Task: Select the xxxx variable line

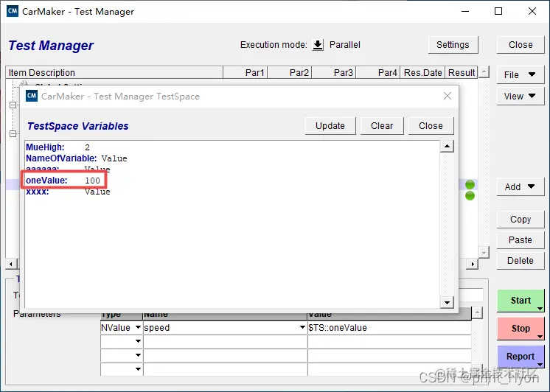Action: tap(68, 192)
